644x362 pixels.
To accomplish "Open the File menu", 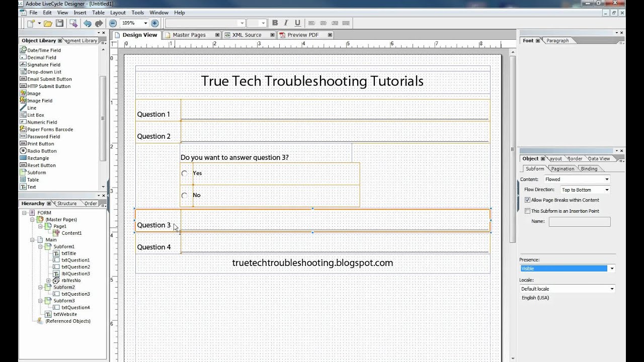I will [33, 13].
